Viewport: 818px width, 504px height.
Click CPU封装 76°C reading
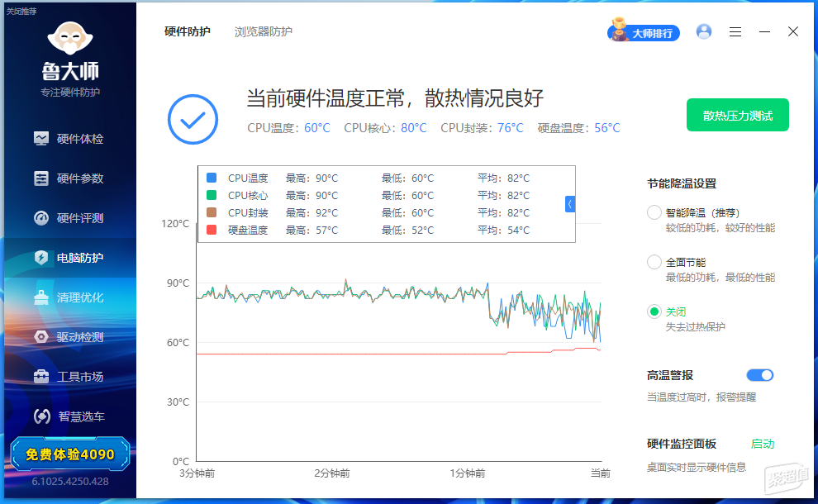pos(482,128)
